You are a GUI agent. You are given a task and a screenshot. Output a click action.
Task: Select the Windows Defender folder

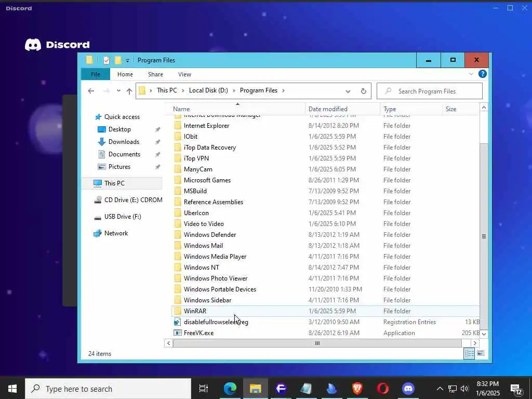[210, 235]
